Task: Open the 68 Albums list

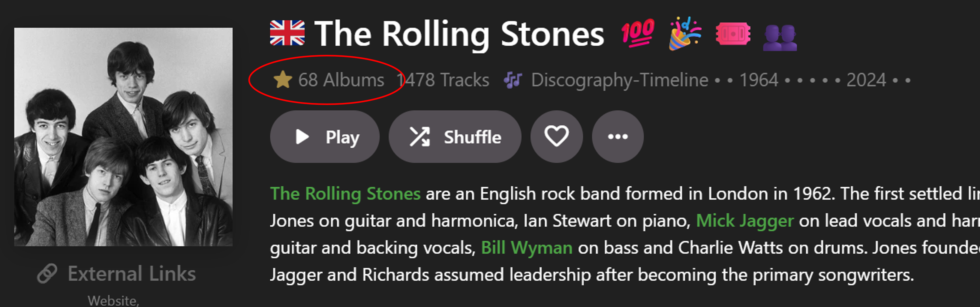Action: (341, 80)
